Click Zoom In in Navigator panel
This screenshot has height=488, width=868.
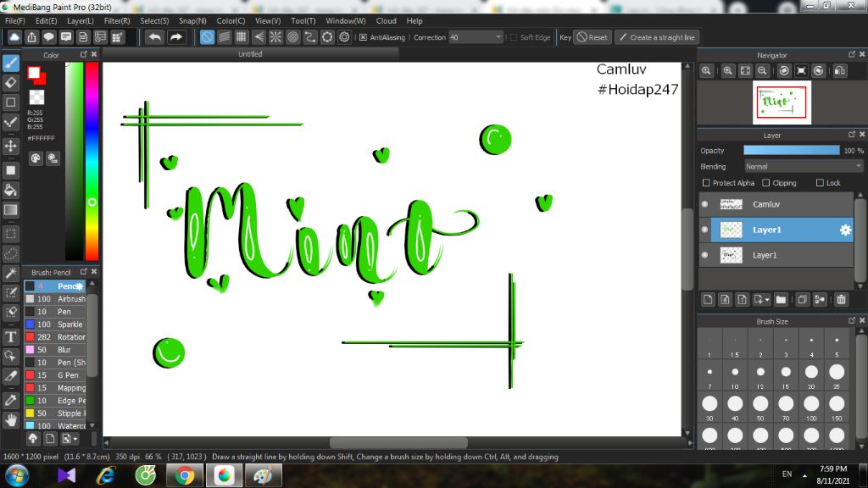[x=728, y=71]
